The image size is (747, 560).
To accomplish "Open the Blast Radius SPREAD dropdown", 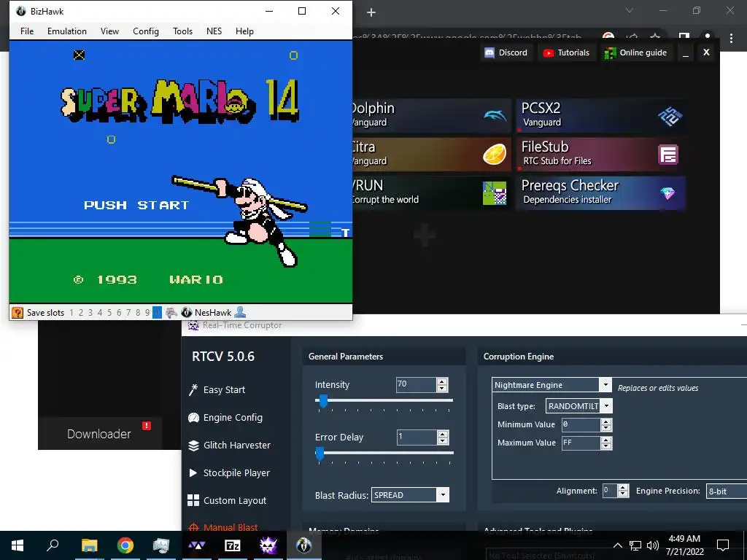I will coord(410,495).
